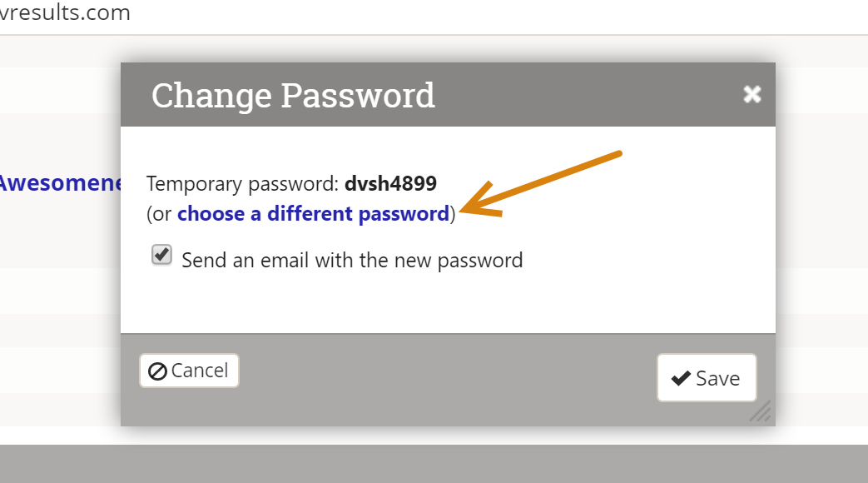The height and width of the screenshot is (483, 868).
Task: Click the vresults.com address text
Action: (x=65, y=13)
